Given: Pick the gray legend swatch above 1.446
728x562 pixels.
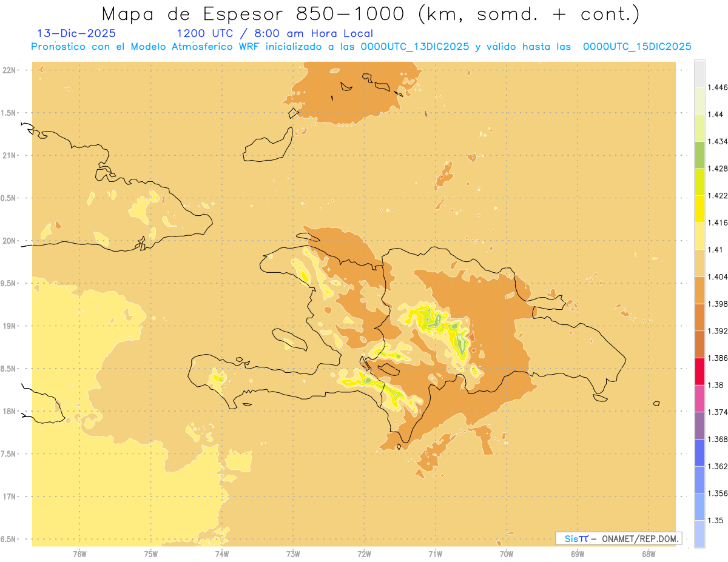Looking at the screenshot, I should click(699, 73).
